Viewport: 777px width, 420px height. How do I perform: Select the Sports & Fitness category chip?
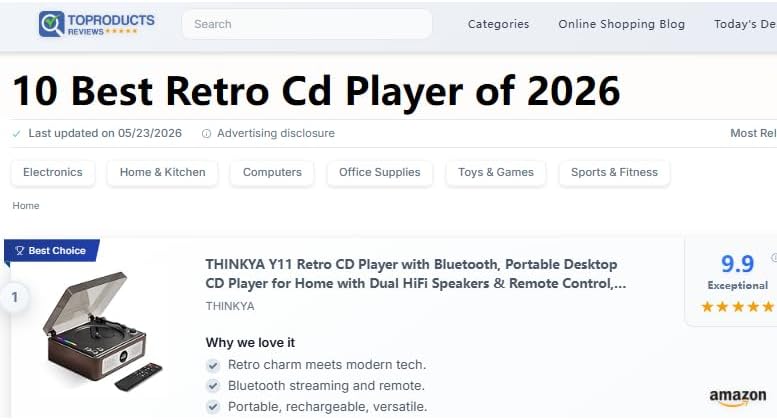[x=614, y=172]
